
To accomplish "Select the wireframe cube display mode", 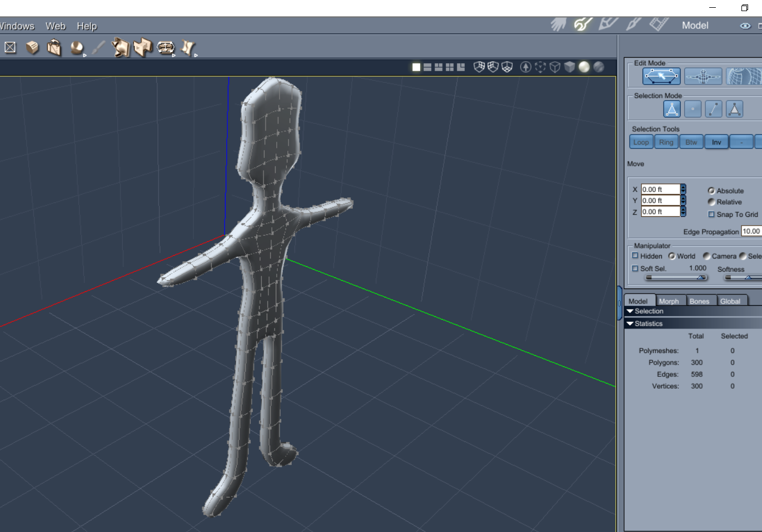I will (x=555, y=67).
